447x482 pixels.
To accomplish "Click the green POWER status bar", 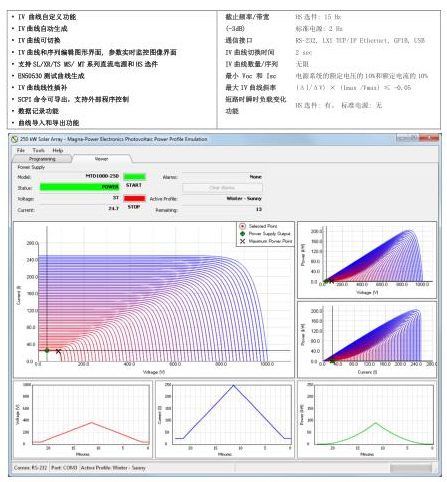I will click(80, 187).
